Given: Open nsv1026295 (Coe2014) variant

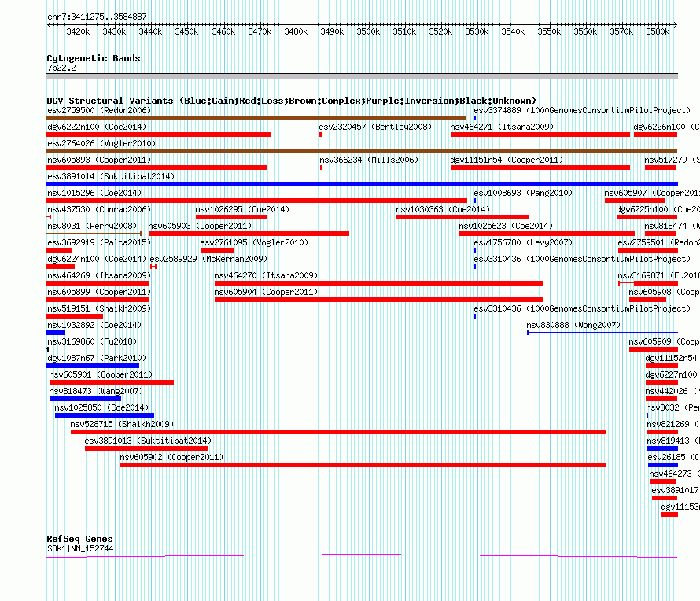Looking at the screenshot, I should tap(242, 209).
